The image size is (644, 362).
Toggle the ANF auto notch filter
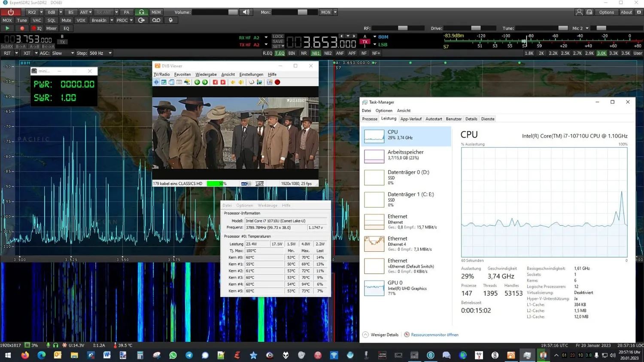coord(340,53)
